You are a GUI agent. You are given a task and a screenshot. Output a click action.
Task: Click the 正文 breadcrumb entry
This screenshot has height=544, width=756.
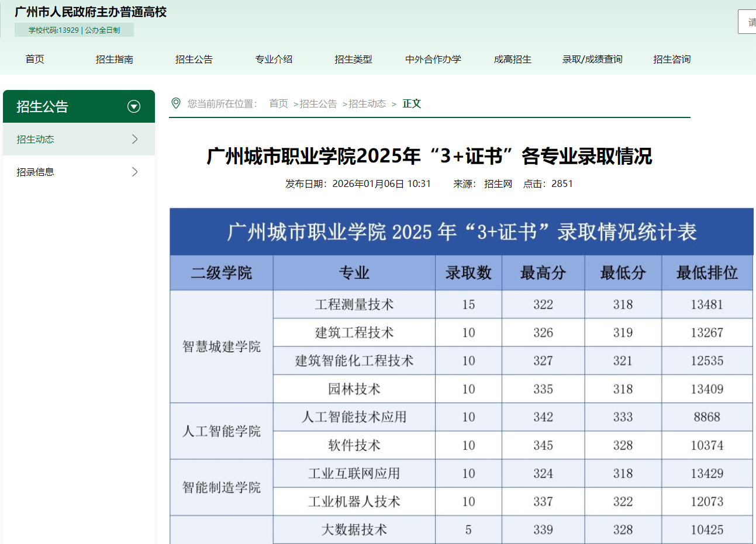[x=412, y=103]
